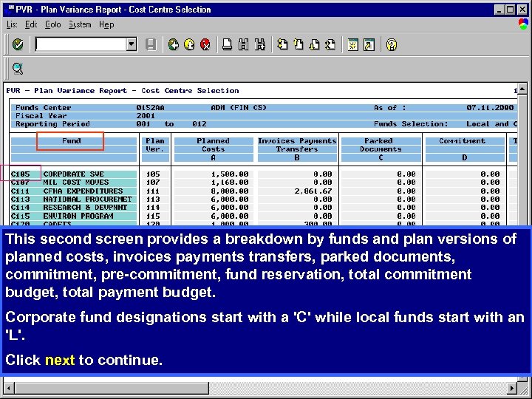This screenshot has height=399, width=532.
Task: Click the vertical scrollbar up arrow
Action: pyautogui.click(x=522, y=87)
